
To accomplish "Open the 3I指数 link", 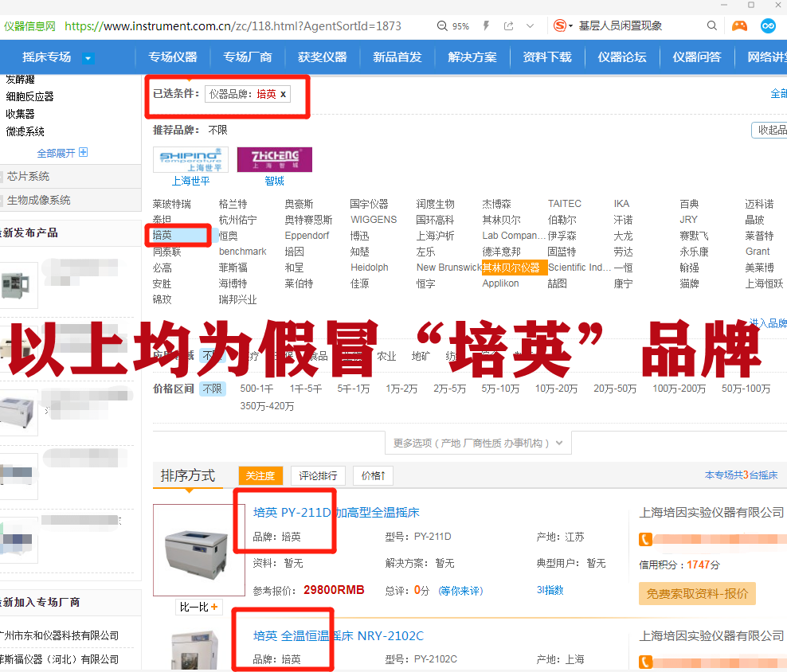I will [x=550, y=590].
